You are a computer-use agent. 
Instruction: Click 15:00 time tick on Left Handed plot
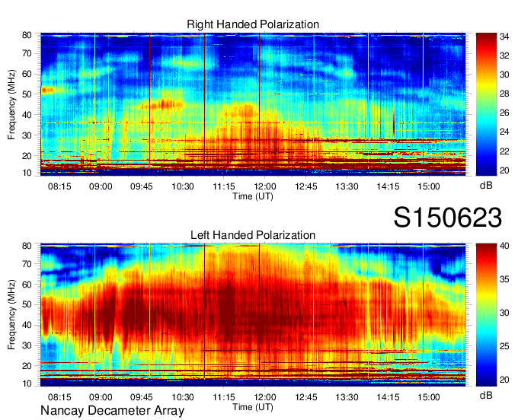tap(429, 397)
